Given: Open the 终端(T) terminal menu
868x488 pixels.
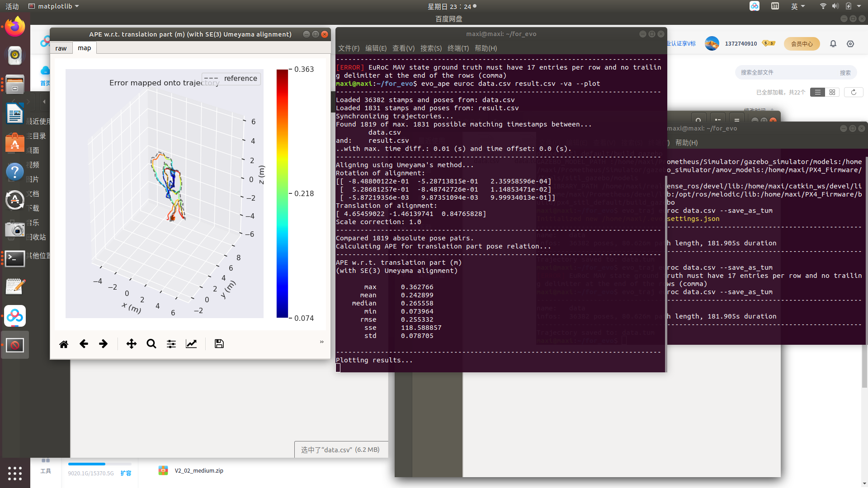Looking at the screenshot, I should (x=458, y=48).
